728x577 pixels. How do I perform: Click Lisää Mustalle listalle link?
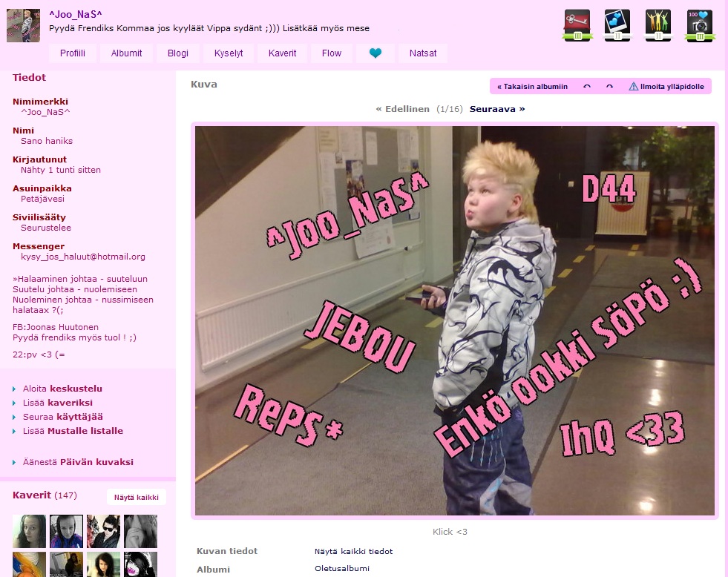click(x=73, y=431)
